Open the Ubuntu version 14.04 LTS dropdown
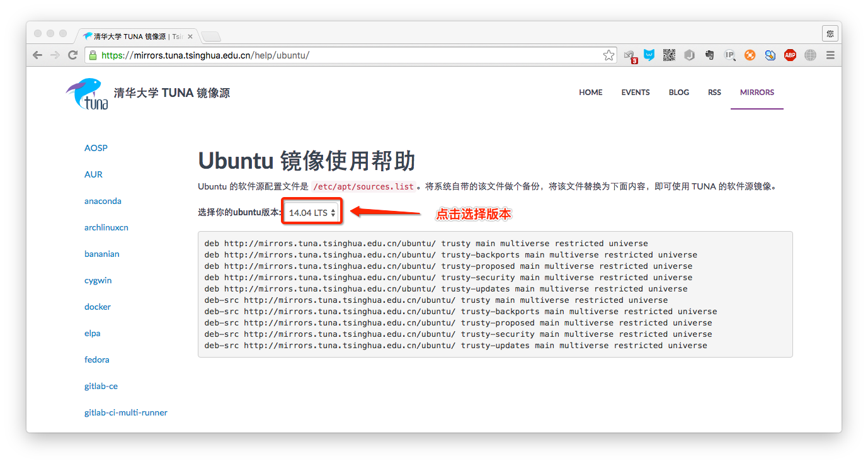 pyautogui.click(x=312, y=213)
